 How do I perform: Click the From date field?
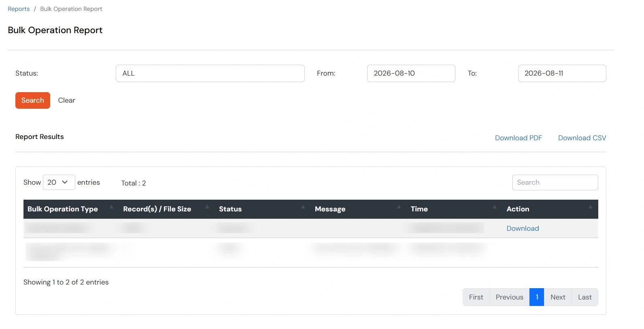(x=411, y=73)
